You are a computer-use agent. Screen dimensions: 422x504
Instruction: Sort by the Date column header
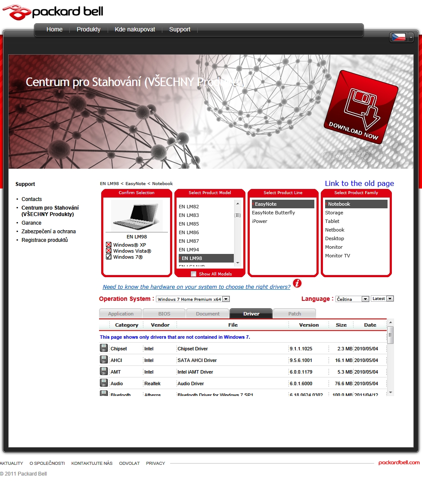coord(370,325)
